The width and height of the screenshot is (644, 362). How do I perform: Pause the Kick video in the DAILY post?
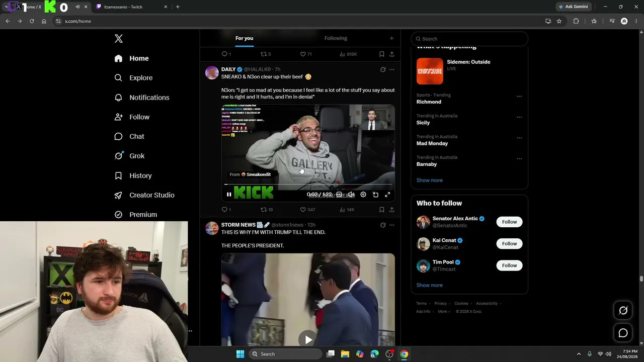click(x=229, y=195)
